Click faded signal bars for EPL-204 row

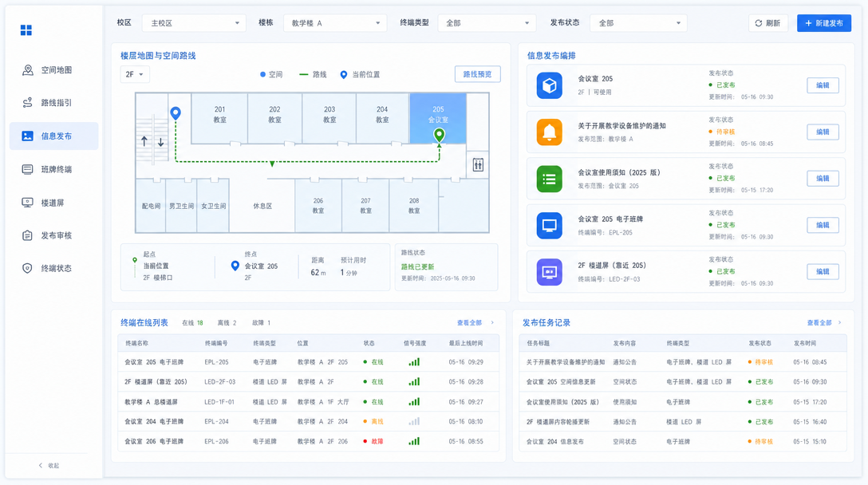click(x=414, y=421)
